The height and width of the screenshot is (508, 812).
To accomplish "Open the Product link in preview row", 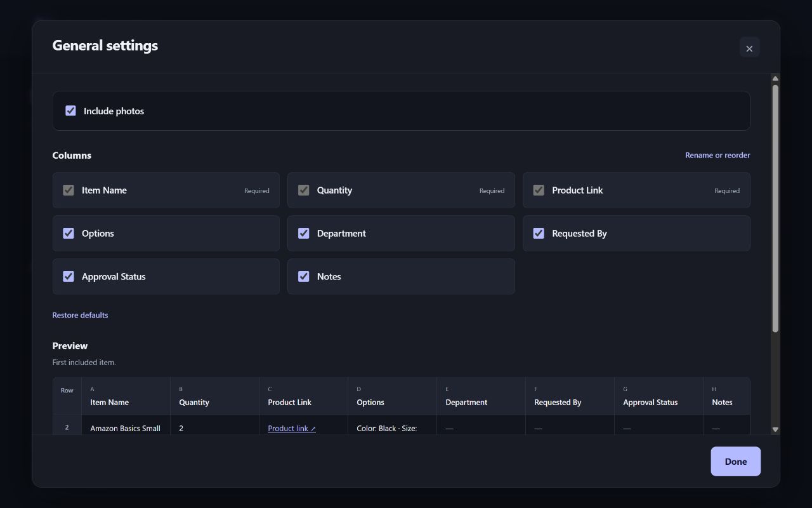I will [292, 429].
